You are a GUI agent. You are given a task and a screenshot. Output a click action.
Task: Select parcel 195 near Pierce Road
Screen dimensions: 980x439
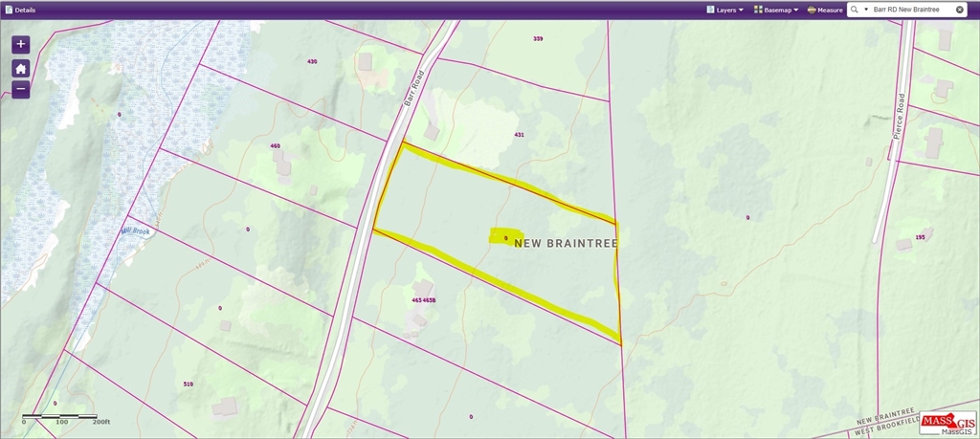(920, 237)
